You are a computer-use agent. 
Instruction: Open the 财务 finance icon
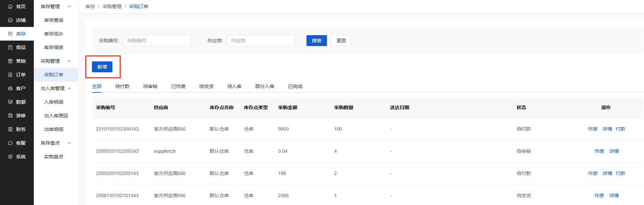10,129
